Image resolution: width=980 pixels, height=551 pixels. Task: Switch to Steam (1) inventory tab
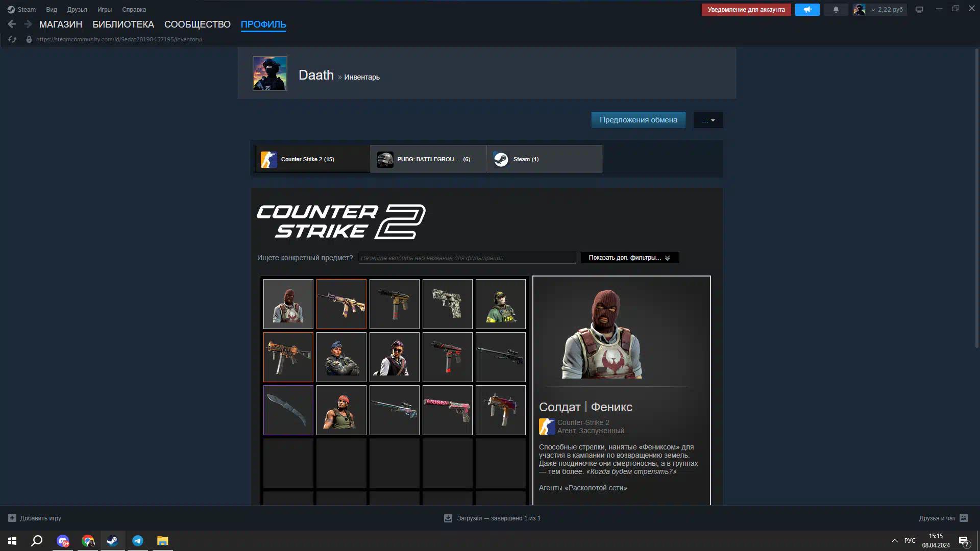[545, 159]
